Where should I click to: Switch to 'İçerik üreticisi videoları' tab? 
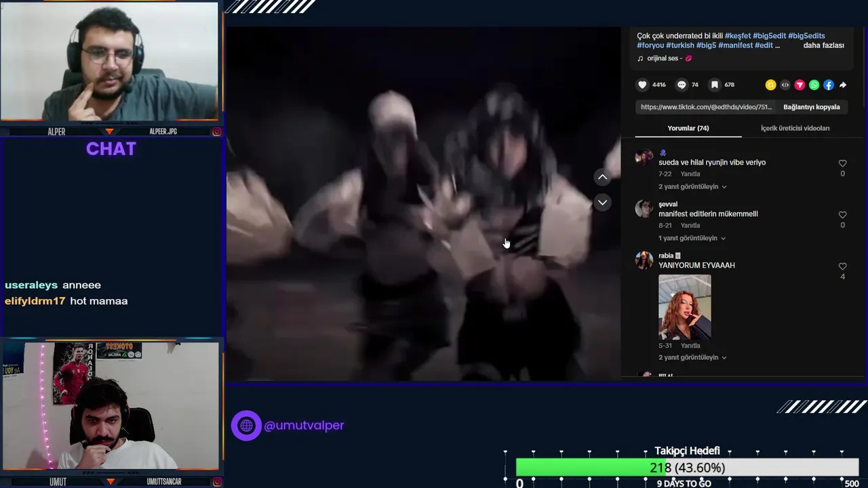click(x=795, y=128)
